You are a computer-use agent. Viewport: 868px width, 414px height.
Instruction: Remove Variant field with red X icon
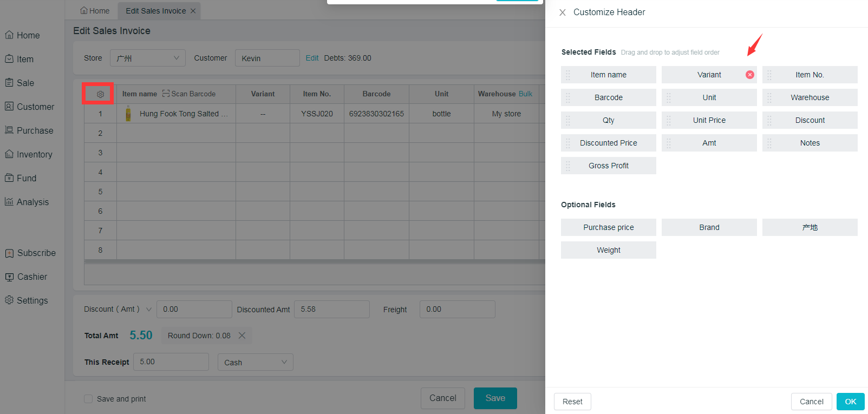click(x=749, y=75)
